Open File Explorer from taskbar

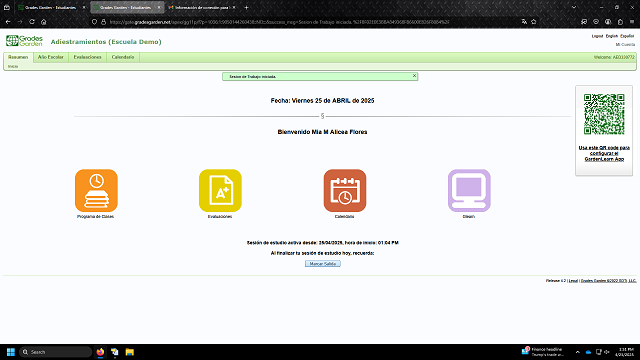(130, 352)
